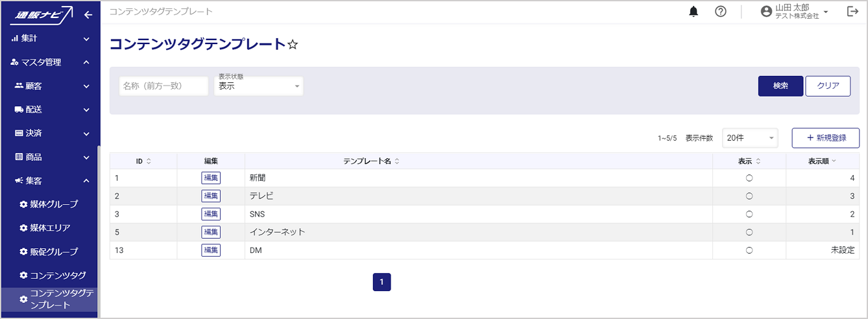
Task: Collapse sidebar with the back arrow
Action: 88,15
